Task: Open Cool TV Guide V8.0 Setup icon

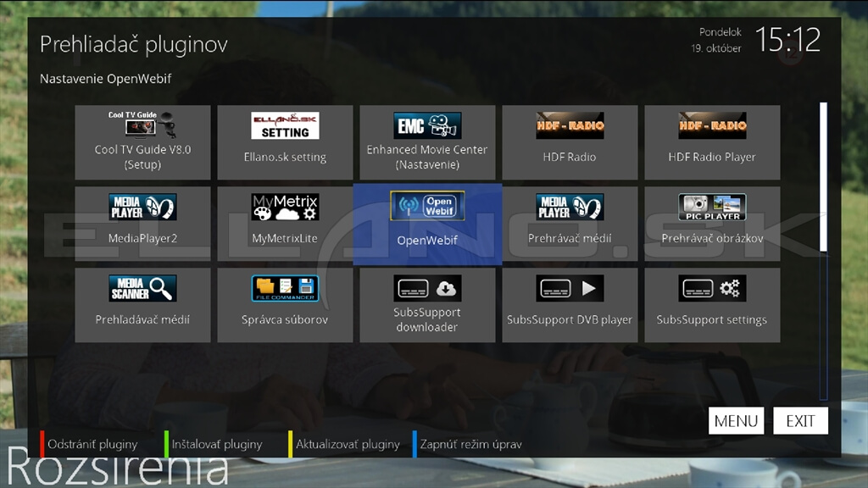Action: click(142, 125)
